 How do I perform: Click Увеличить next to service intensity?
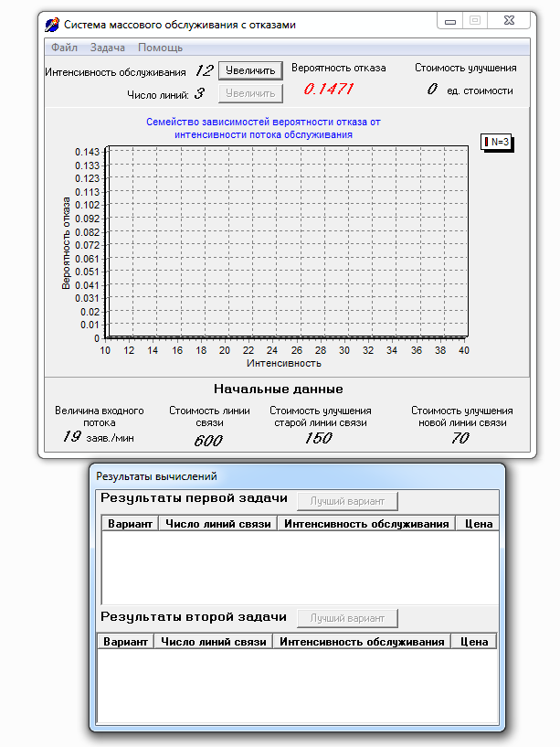click(x=250, y=70)
